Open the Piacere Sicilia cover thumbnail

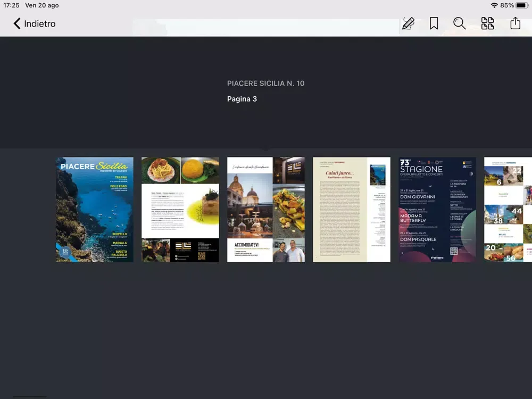[x=95, y=209]
